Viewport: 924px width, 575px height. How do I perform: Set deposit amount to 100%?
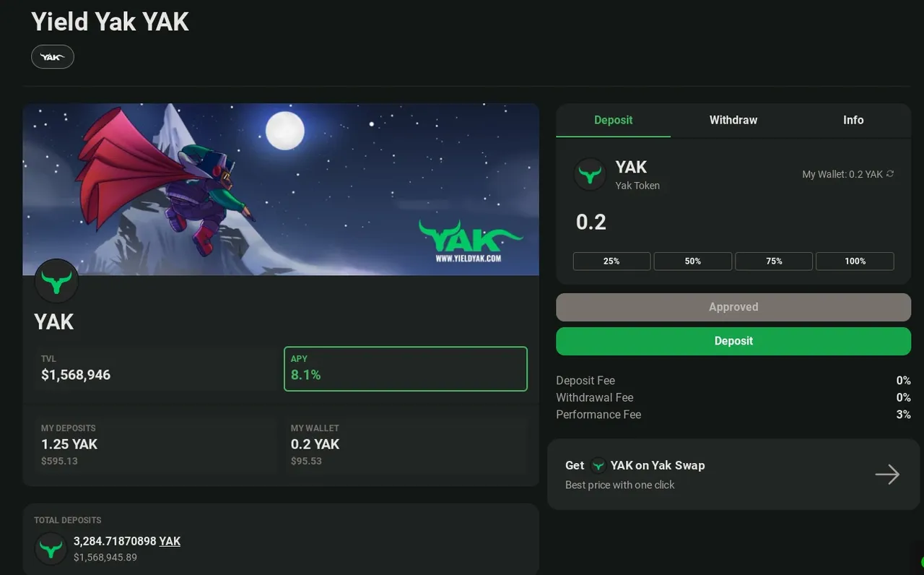[855, 261]
